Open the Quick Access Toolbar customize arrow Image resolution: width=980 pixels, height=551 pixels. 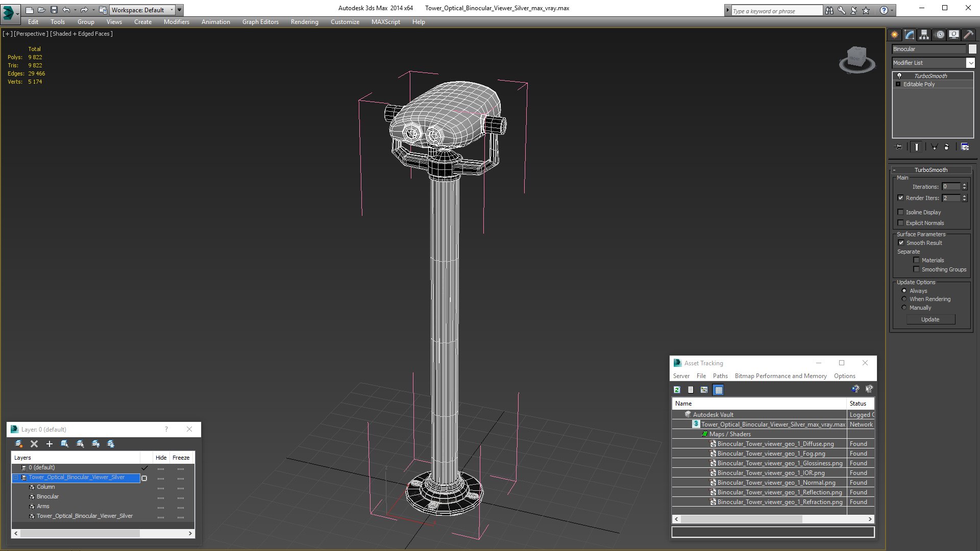(180, 10)
